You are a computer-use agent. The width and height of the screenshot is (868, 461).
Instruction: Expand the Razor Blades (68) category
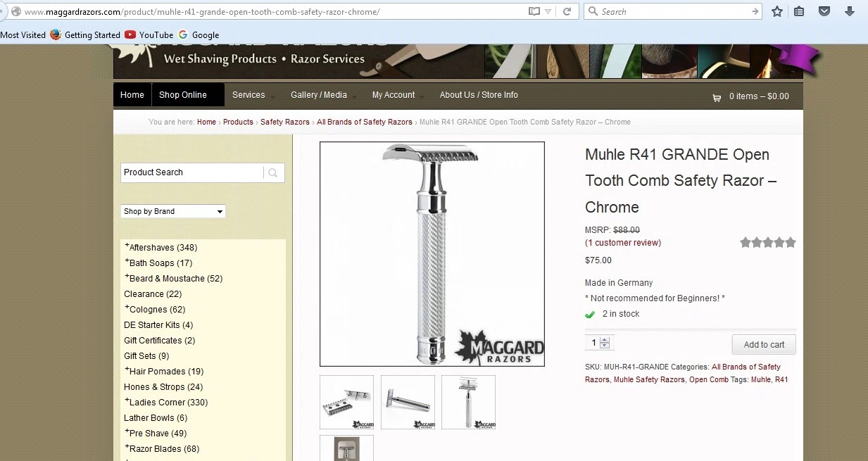point(162,449)
